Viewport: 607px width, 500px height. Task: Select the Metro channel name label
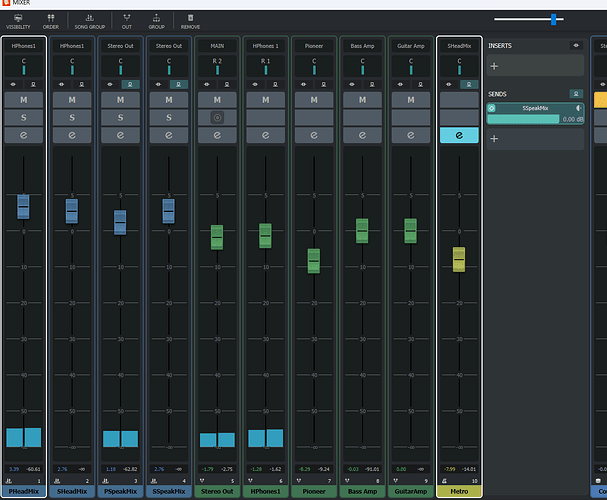tap(459, 491)
